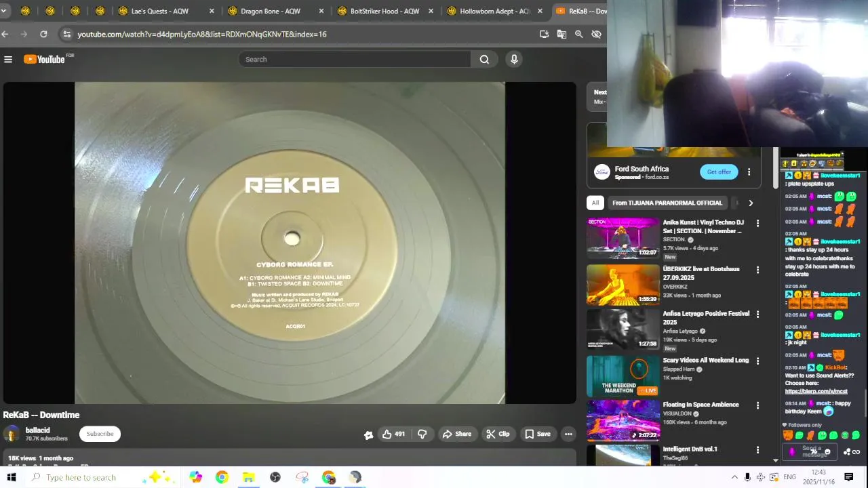Screen dimensions: 868x488
Task: Open the Weekend Marathon live thumbnail
Action: (623, 376)
